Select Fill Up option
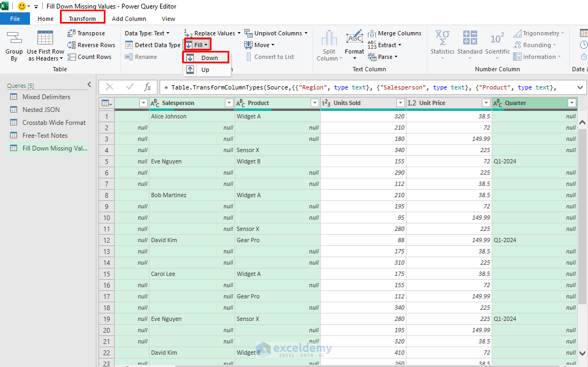 [x=206, y=70]
